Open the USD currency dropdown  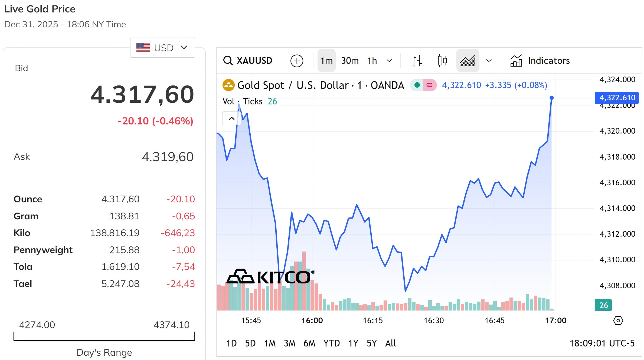[162, 48]
